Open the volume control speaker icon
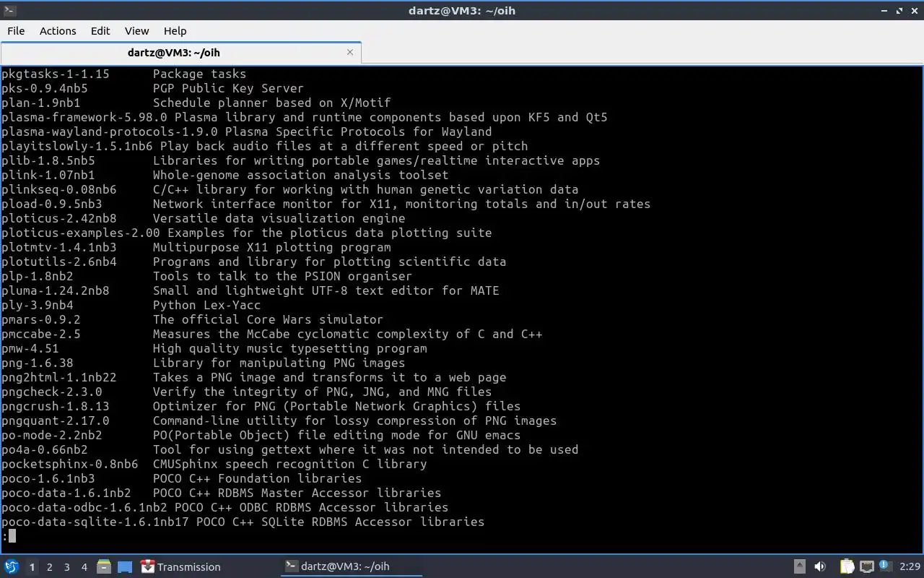This screenshot has height=578, width=924. click(820, 566)
